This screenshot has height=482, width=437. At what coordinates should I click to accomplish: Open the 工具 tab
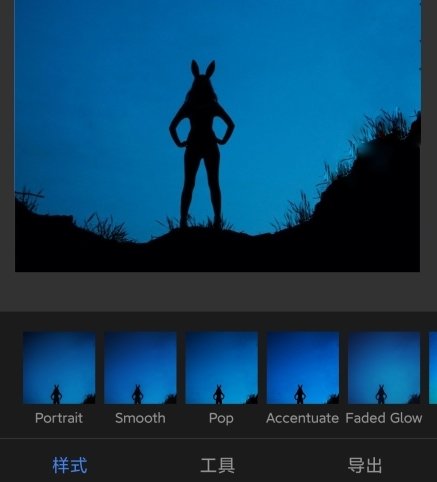click(218, 465)
